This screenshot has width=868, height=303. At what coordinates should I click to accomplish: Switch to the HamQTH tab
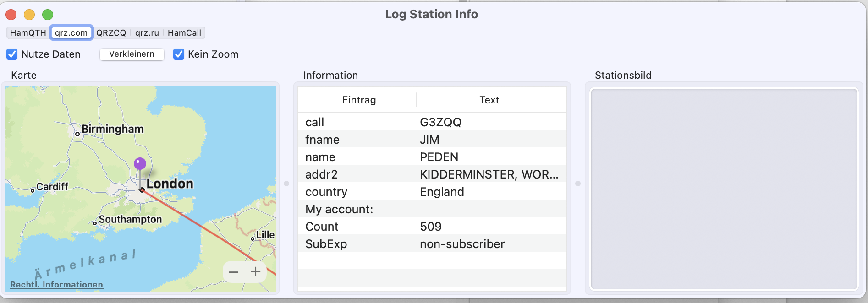pyautogui.click(x=28, y=33)
